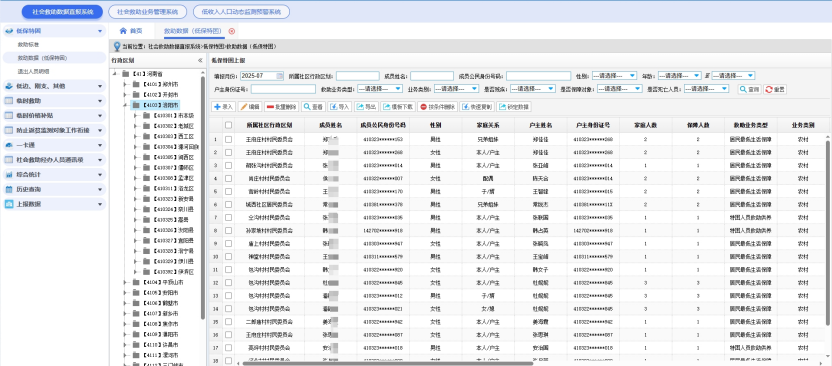Check the checkbox for row 5
The height and width of the screenshot is (366, 832).
click(228, 191)
